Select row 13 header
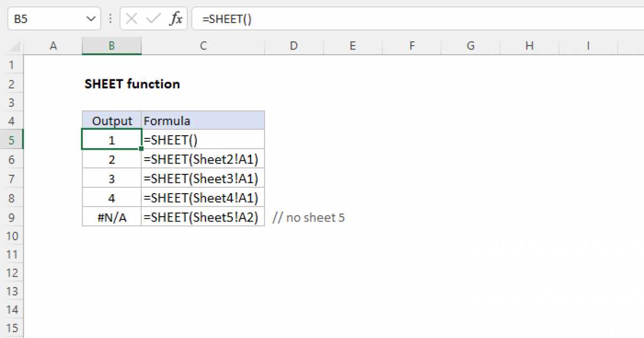This screenshot has height=338, width=644. (x=12, y=291)
